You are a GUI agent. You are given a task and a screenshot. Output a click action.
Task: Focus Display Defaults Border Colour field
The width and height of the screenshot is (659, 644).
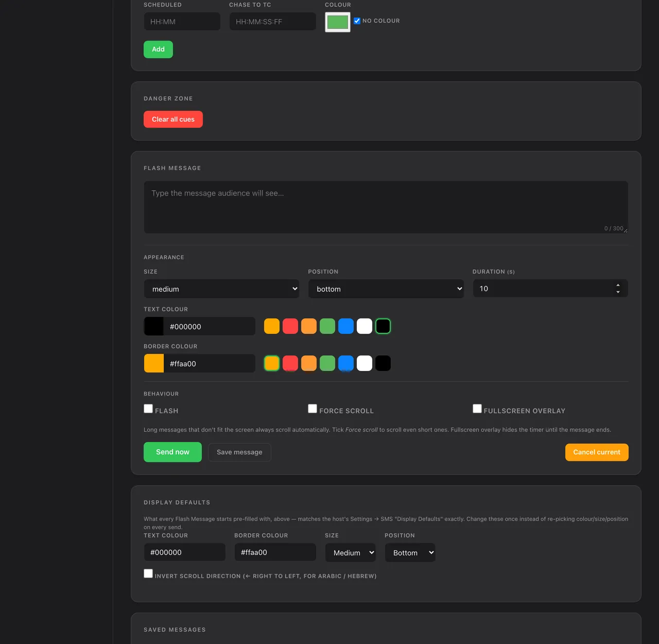click(275, 552)
